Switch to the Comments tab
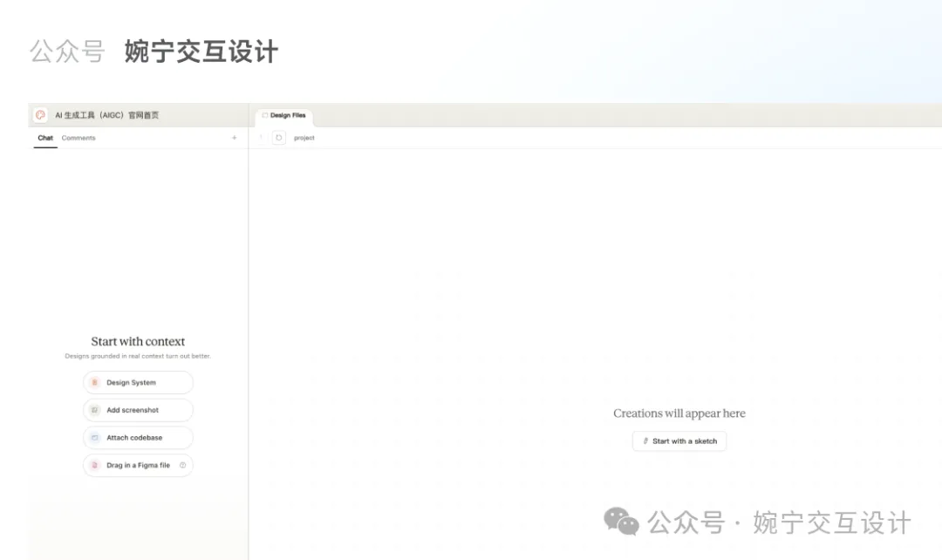The width and height of the screenshot is (942, 560). pyautogui.click(x=78, y=138)
